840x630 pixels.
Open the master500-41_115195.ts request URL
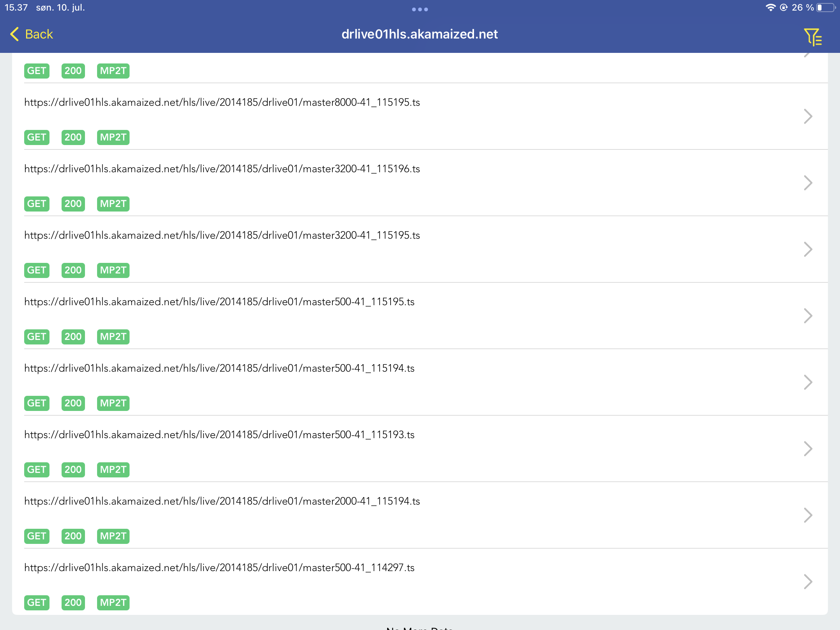(x=219, y=302)
